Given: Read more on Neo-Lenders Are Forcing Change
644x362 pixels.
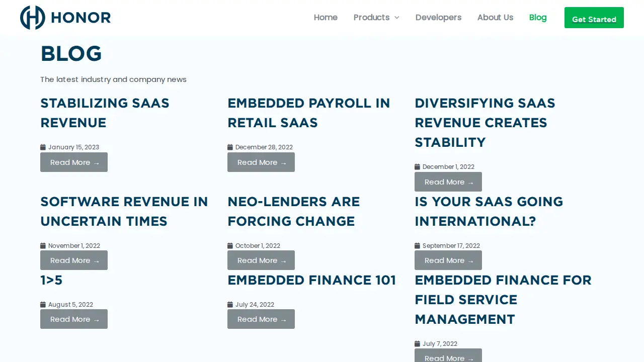Looking at the screenshot, I should [261, 260].
